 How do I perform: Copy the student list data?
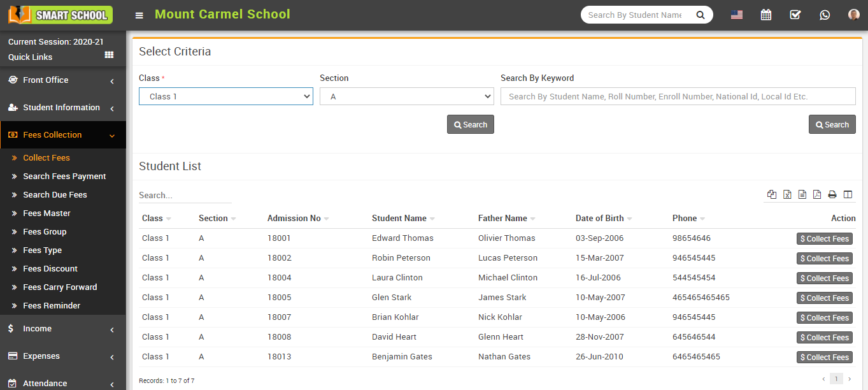point(772,194)
